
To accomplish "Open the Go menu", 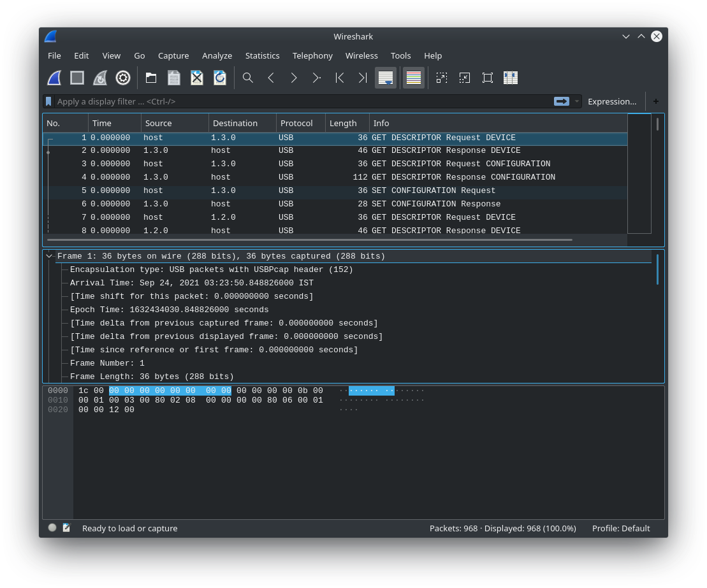I will (x=140, y=55).
